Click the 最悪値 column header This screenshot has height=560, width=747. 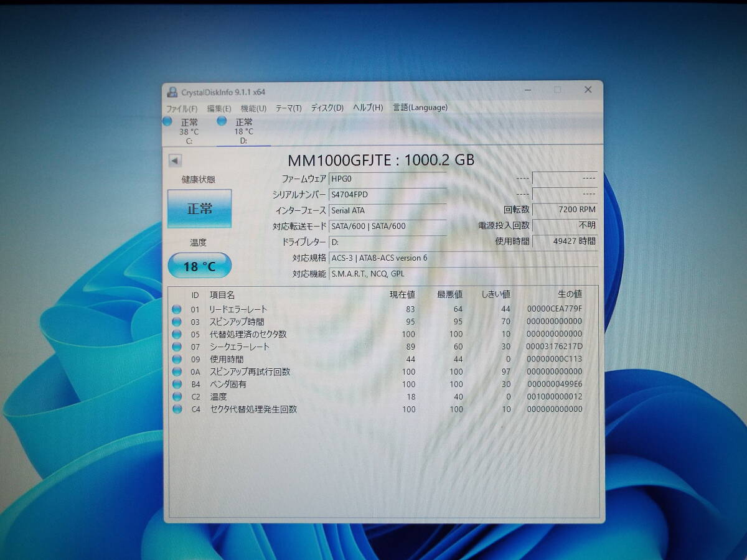tap(450, 294)
